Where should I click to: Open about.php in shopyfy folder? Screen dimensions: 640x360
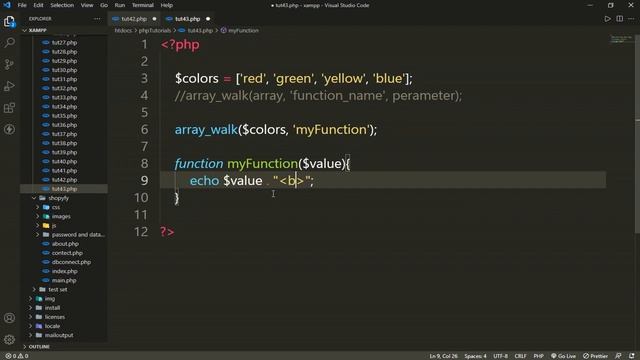[65, 244]
